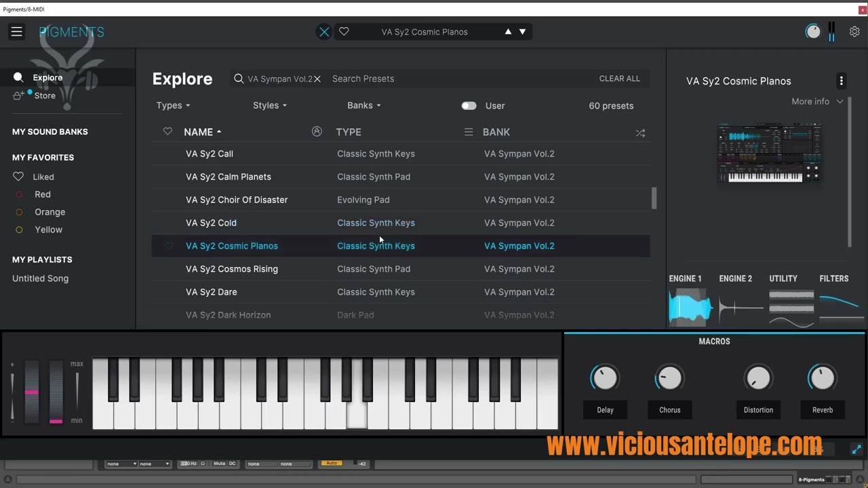Viewport: 868px width, 488px height.
Task: Toggle the User presets switch
Action: point(469,106)
